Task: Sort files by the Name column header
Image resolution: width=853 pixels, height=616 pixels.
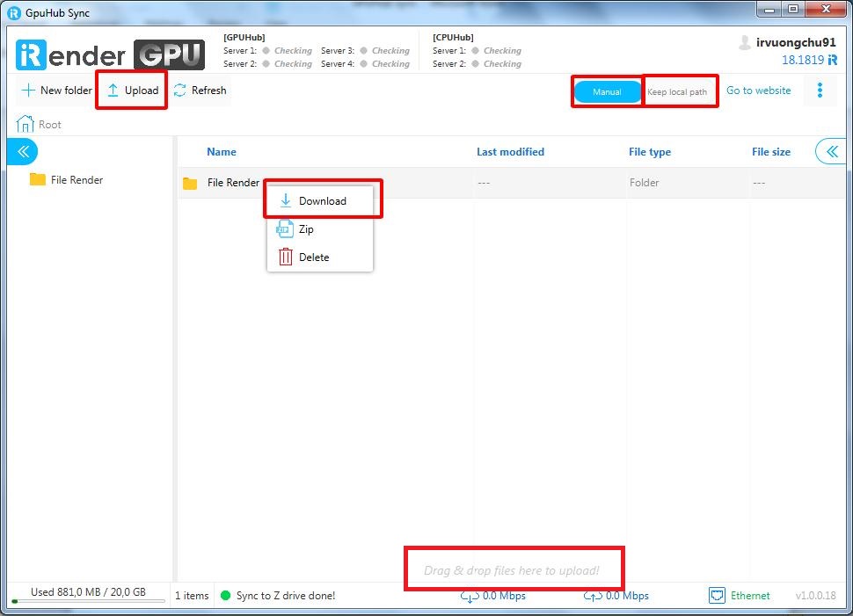Action: [x=222, y=152]
